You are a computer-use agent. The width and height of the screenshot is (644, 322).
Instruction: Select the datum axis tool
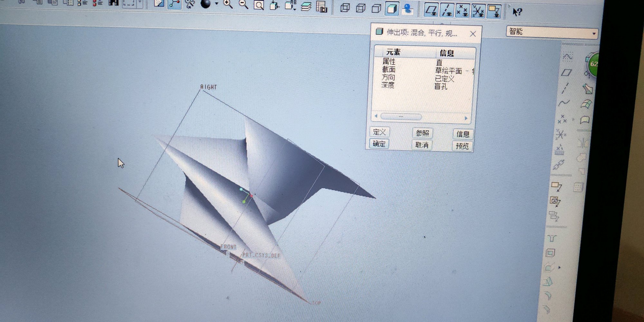pyautogui.click(x=565, y=88)
